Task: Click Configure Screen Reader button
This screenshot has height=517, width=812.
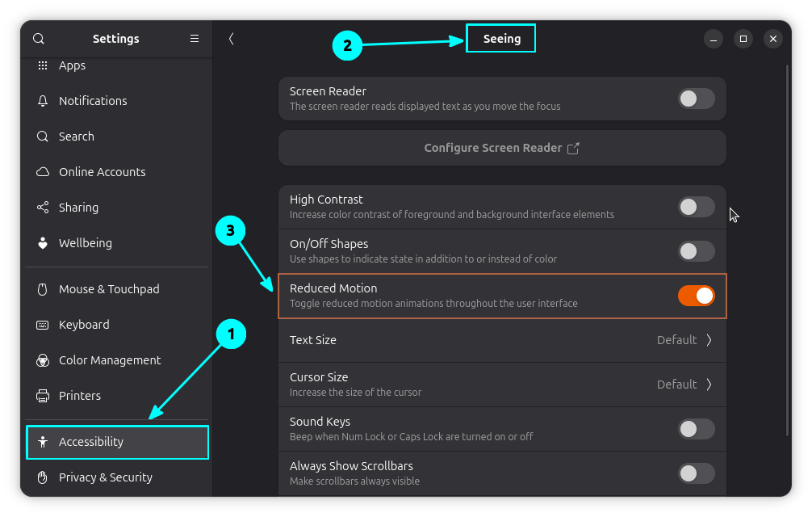Action: (x=502, y=148)
